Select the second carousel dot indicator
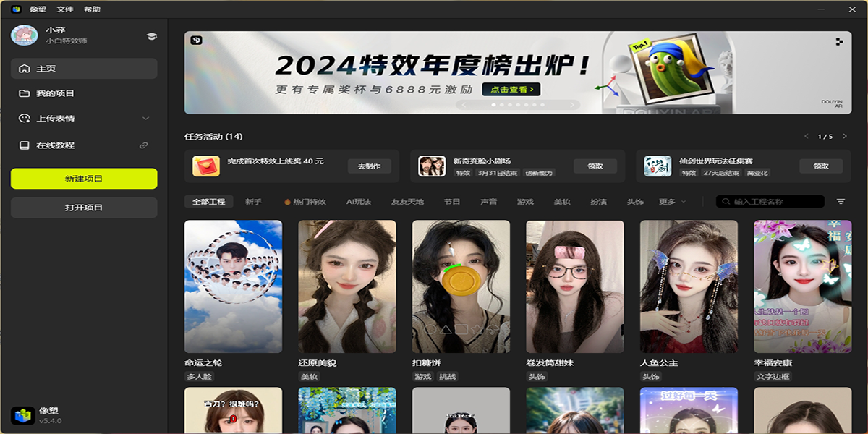 [x=502, y=105]
